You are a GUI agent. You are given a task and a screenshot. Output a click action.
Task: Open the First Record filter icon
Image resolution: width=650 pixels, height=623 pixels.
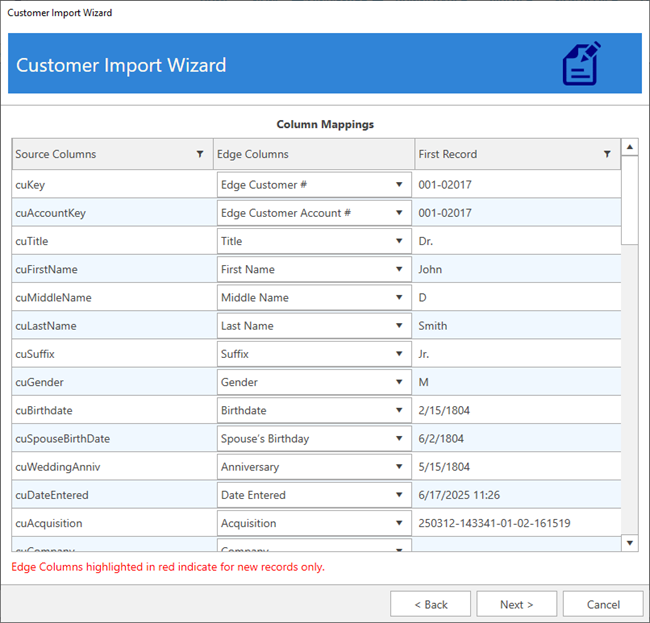606,154
